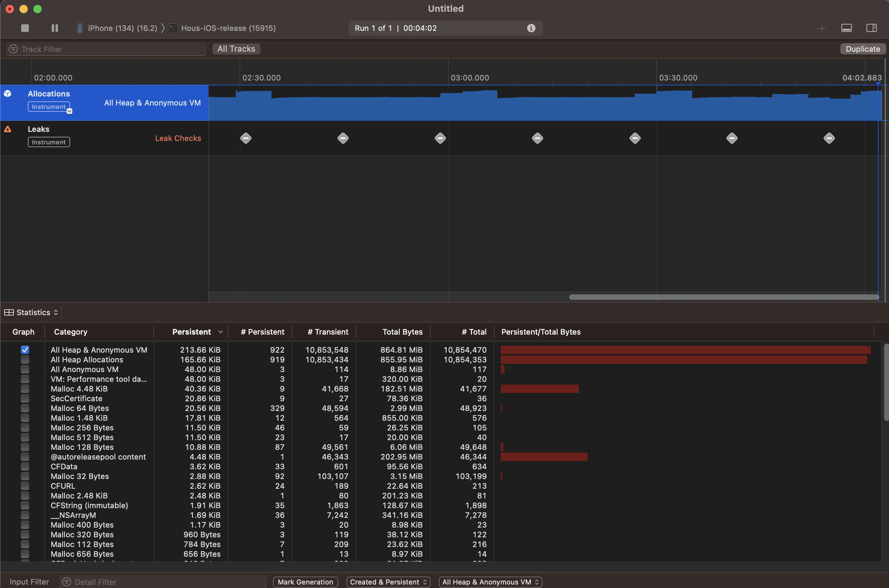Screen dimensions: 889x588
Task: Uncheck graph for All Heap & Anonymous VM
Action: click(25, 350)
